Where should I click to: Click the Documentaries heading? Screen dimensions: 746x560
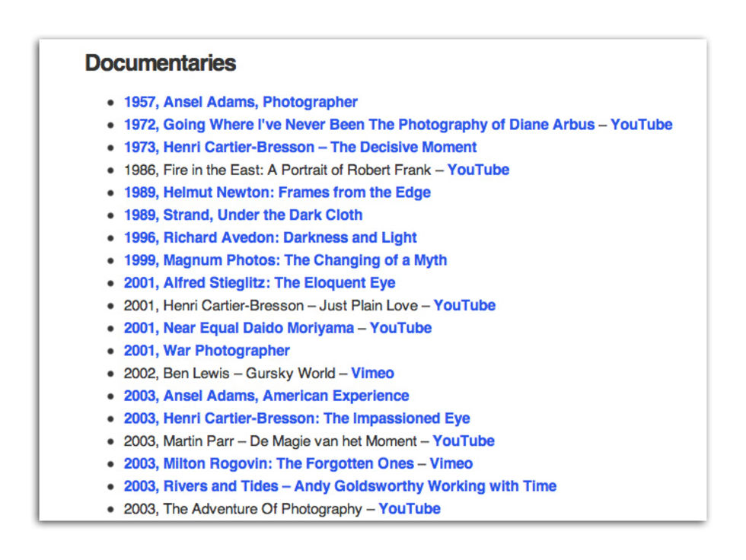(161, 63)
